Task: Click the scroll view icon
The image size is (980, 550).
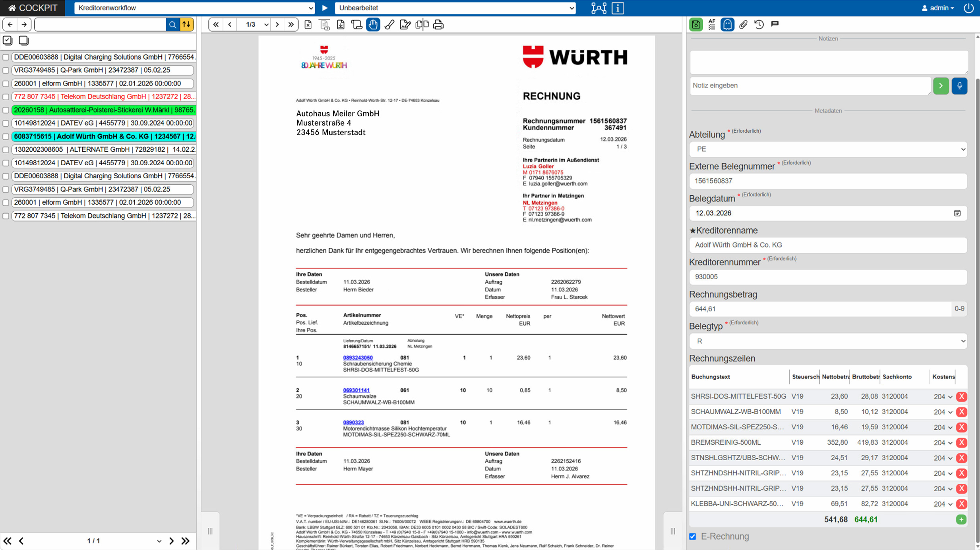Action: (356, 25)
